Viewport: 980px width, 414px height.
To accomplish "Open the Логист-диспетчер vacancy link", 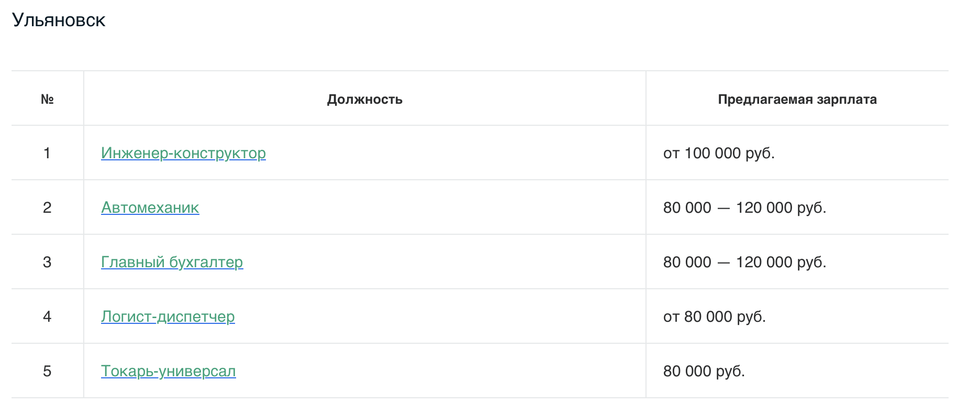I will (168, 317).
